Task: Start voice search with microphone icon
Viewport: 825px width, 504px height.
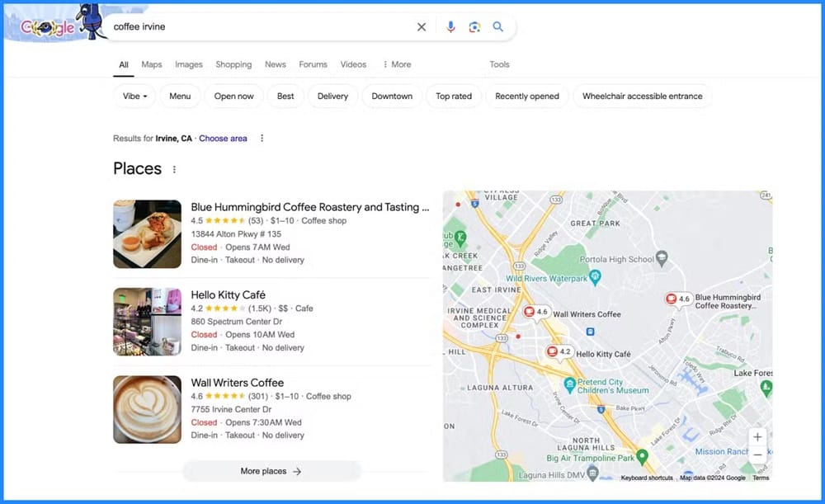Action: [450, 27]
